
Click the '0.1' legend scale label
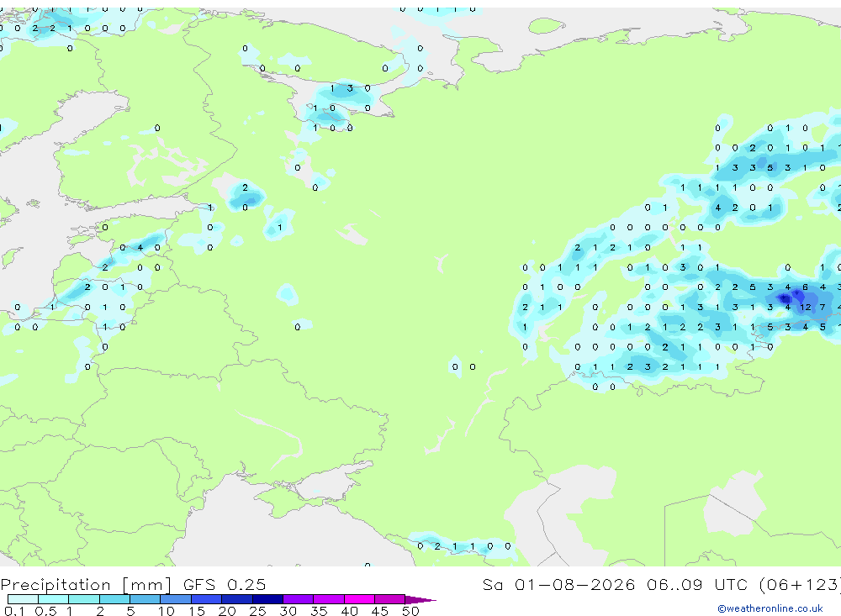coord(14,611)
